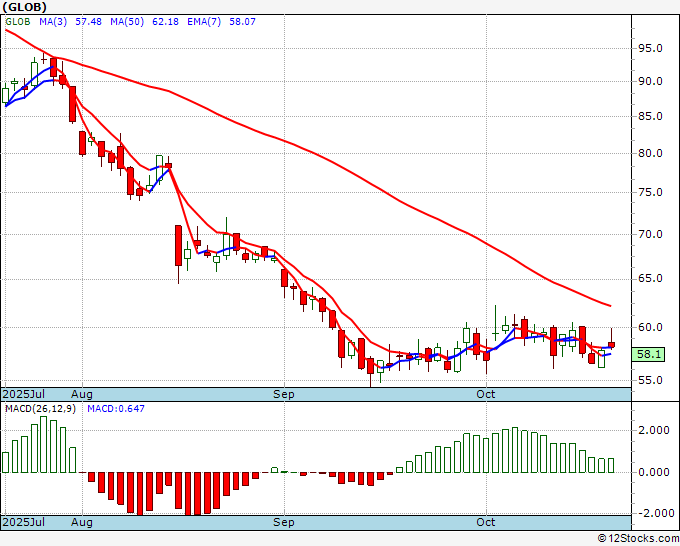The height and width of the screenshot is (546, 680).
Task: Click the Aug label on MACD axis
Action: click(82, 522)
